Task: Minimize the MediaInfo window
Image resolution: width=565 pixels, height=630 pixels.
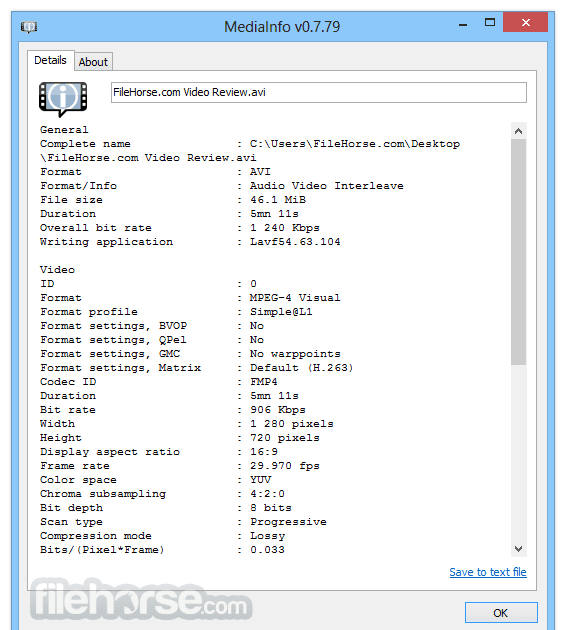Action: (x=463, y=24)
